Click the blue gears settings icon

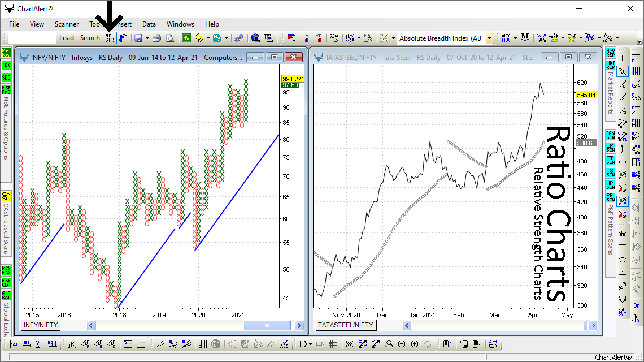click(x=239, y=38)
